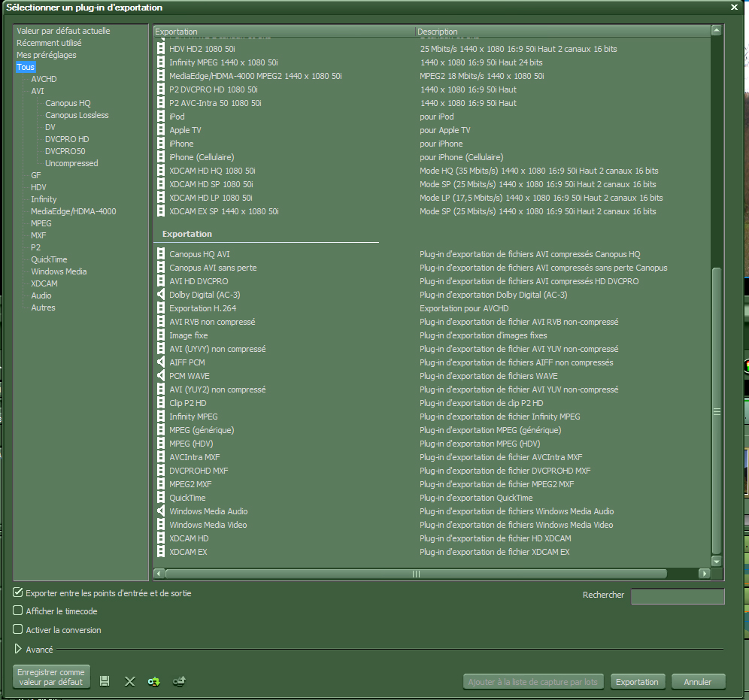Select AVCHD in the category tree
Image resolution: width=749 pixels, height=700 pixels.
(x=44, y=79)
